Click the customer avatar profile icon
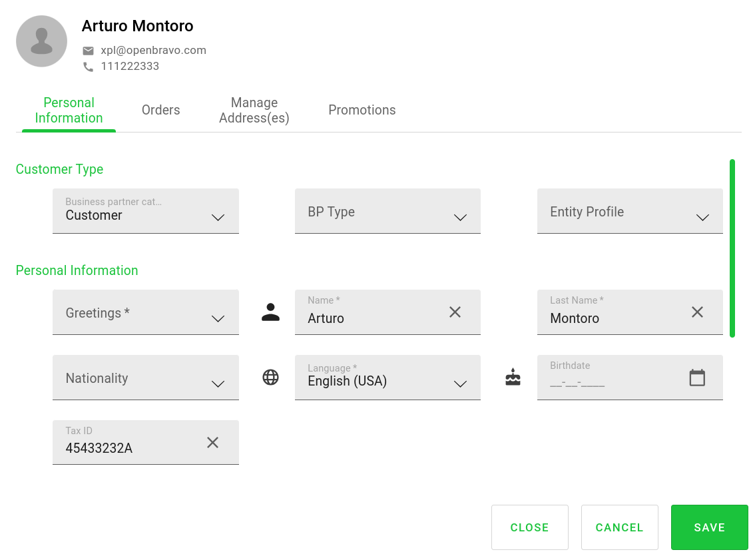The height and width of the screenshot is (560, 755). [41, 41]
